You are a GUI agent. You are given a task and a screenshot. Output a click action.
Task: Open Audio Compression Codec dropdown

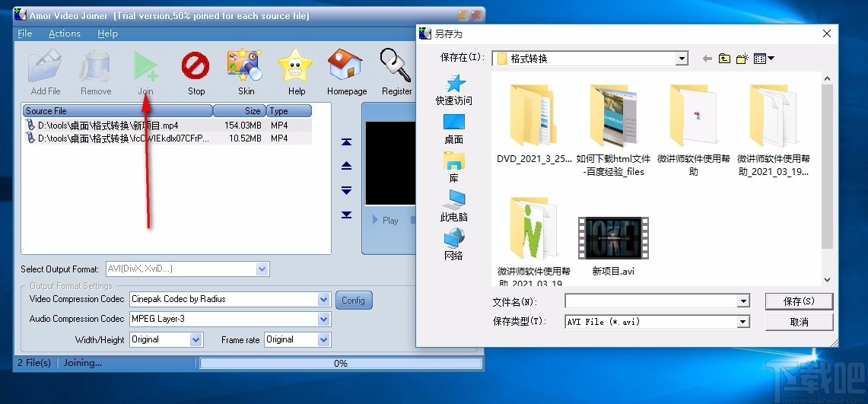pos(324,320)
